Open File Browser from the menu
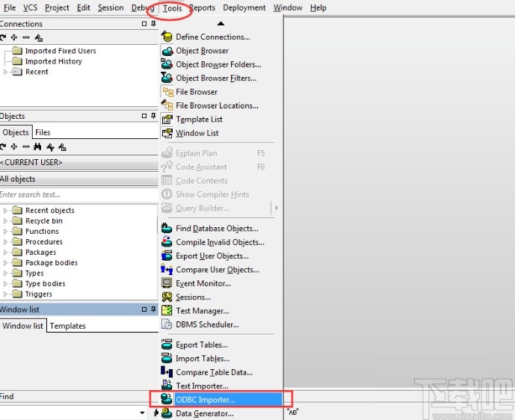Viewport: 515px width, 420px height. point(197,92)
